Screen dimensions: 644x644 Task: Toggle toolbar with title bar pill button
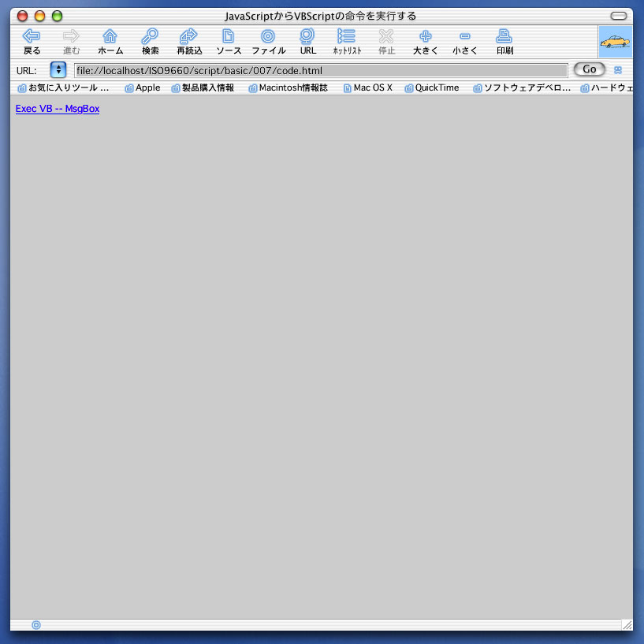[618, 16]
